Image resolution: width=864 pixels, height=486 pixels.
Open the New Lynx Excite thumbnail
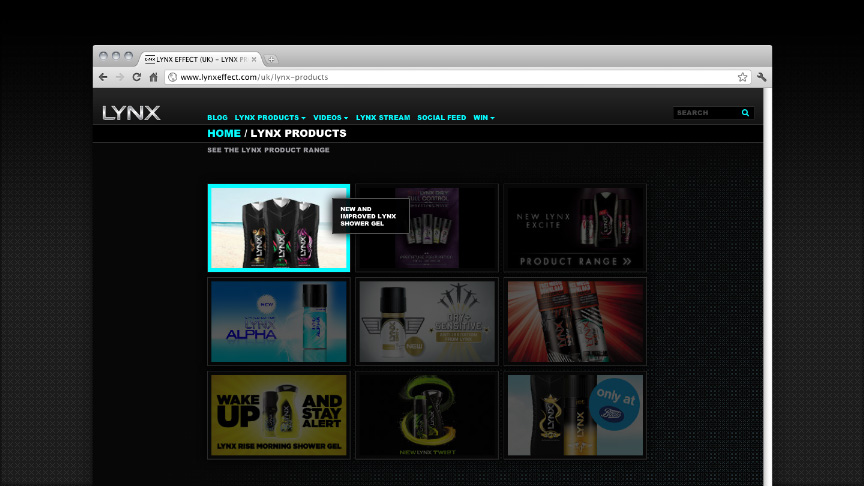click(x=575, y=228)
